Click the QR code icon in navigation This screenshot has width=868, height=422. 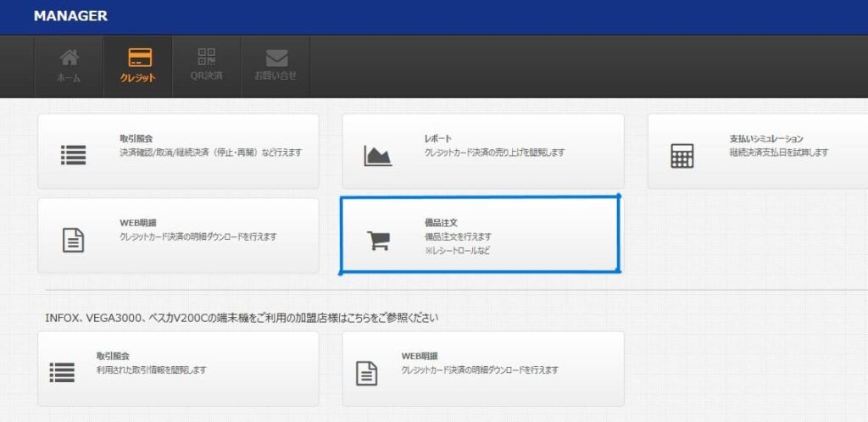207,58
